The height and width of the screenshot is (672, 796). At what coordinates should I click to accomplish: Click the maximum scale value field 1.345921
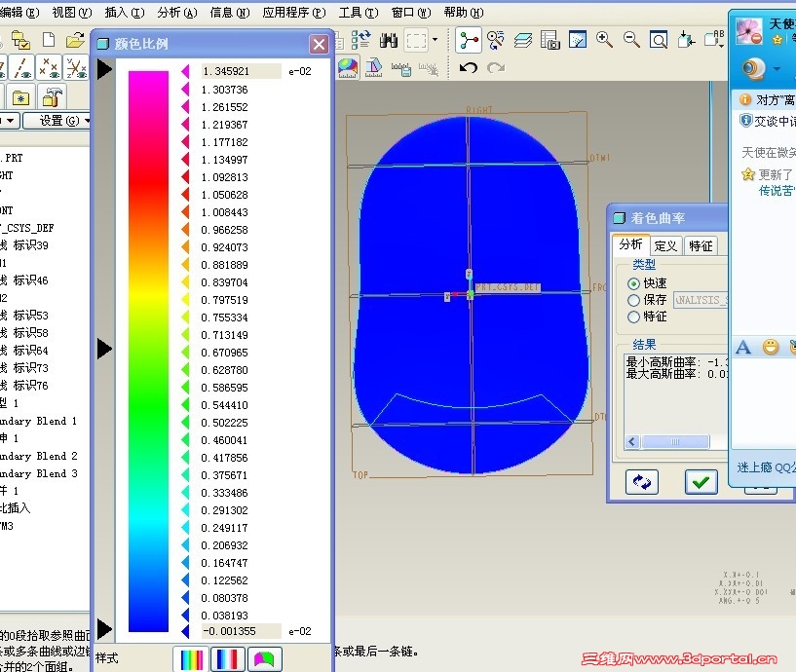pos(241,71)
